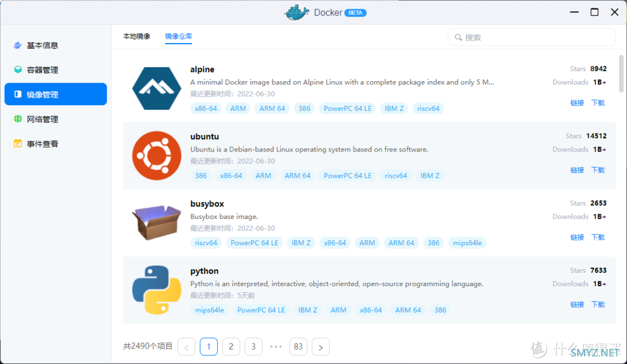Screen dimensions: 627x364
Task: Select page 1 in pagination
Action: 209,347
